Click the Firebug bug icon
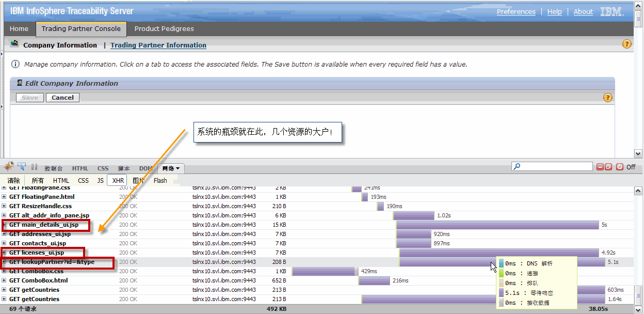Viewport: 644px width, 314px height. (9, 166)
